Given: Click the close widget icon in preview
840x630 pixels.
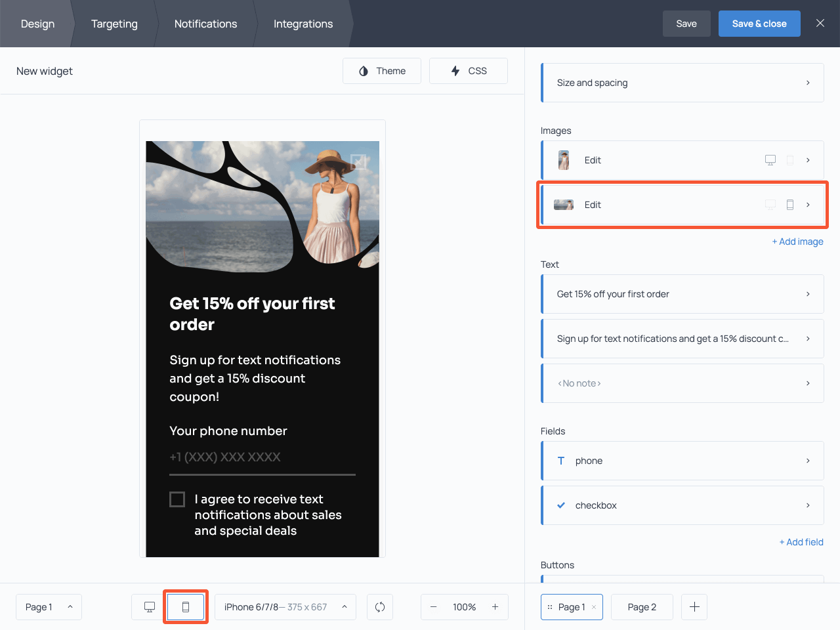Looking at the screenshot, I should tap(358, 161).
